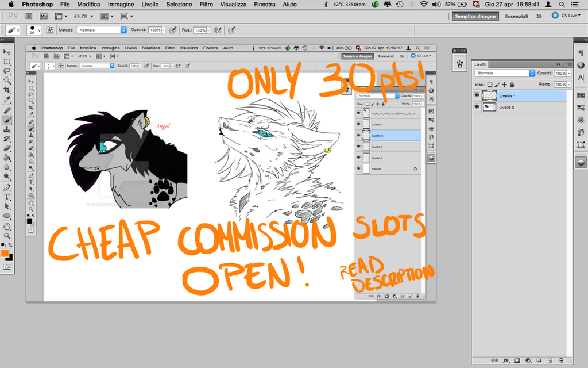Open the File menu
Screen dimensions: 588x368
pos(65,5)
